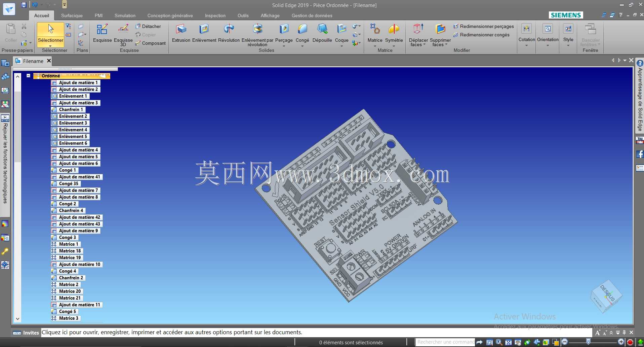Screen dimensions: 644x347
Task: Click the record red button in status bar
Action: pyautogui.click(x=630, y=342)
